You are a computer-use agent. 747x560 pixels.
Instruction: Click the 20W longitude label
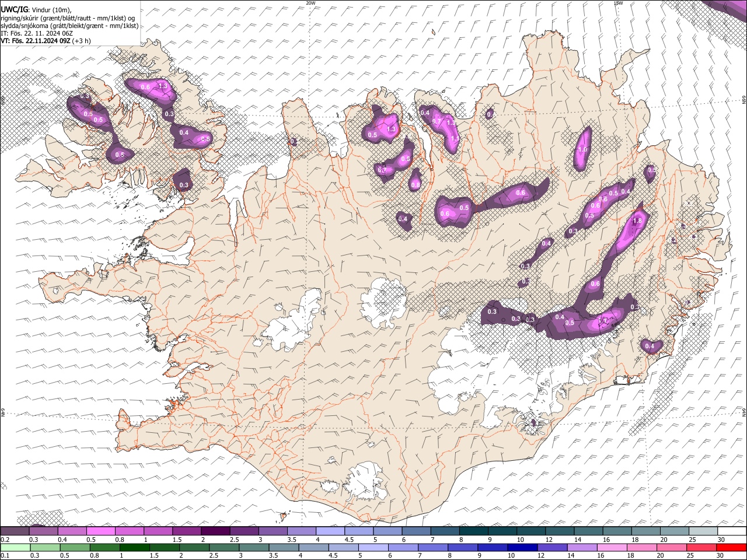point(311,3)
